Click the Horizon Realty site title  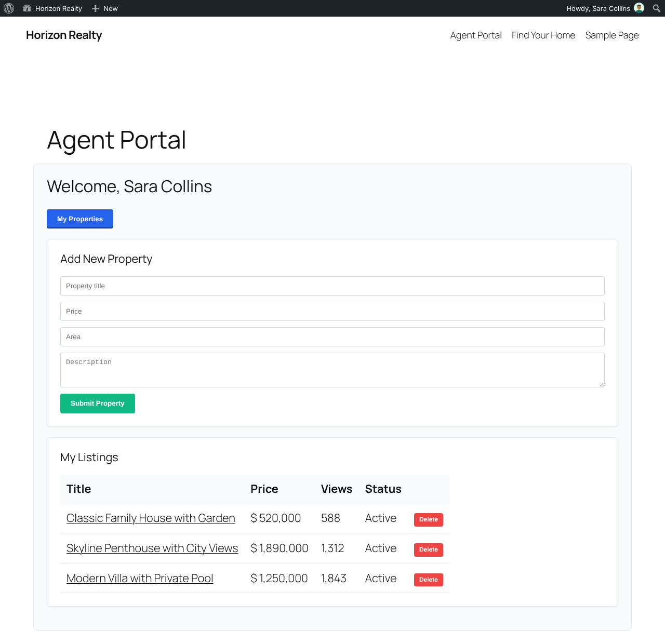(64, 35)
